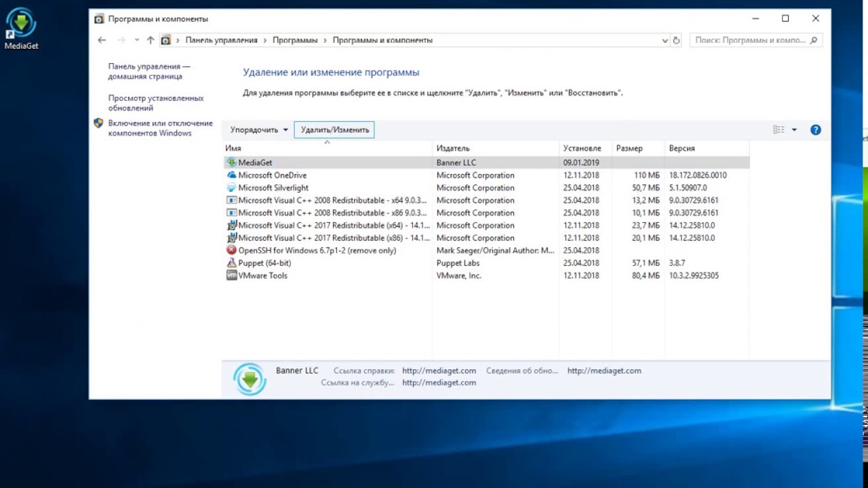
Task: Open Панель управления домашняя страница link
Action: pyautogui.click(x=149, y=71)
